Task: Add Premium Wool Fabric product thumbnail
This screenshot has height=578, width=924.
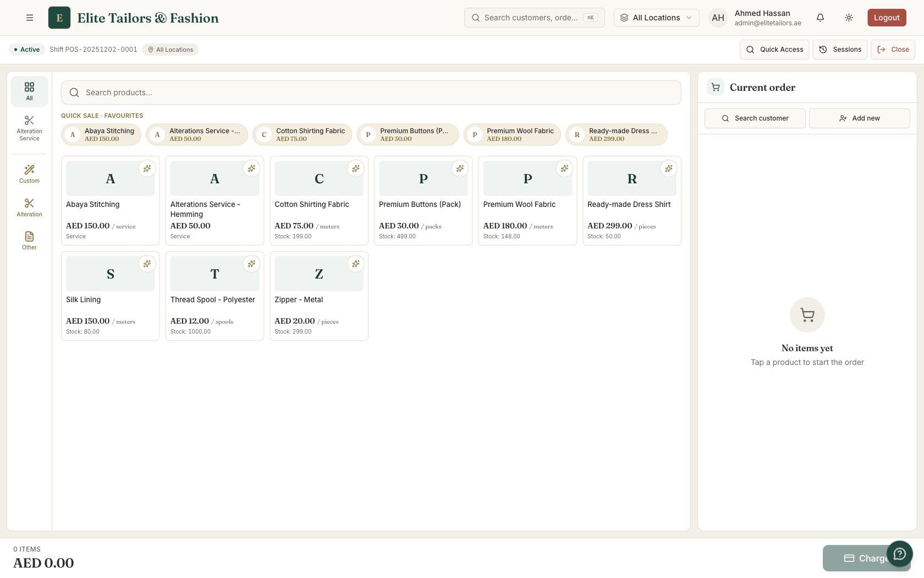Action: click(528, 178)
